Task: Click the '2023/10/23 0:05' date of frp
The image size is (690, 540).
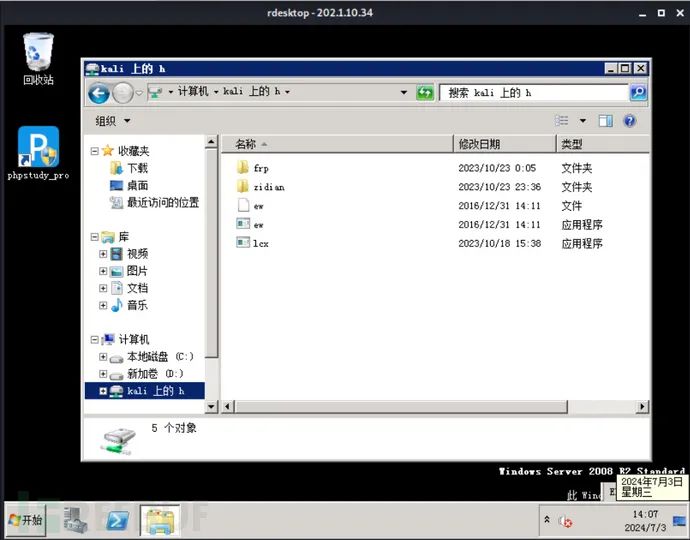Action: click(497, 168)
